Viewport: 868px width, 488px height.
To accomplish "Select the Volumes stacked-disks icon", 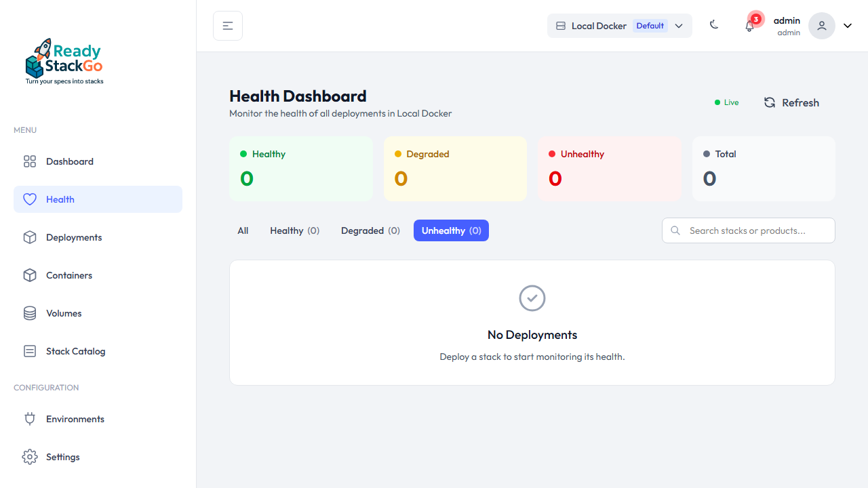I will coord(29,312).
